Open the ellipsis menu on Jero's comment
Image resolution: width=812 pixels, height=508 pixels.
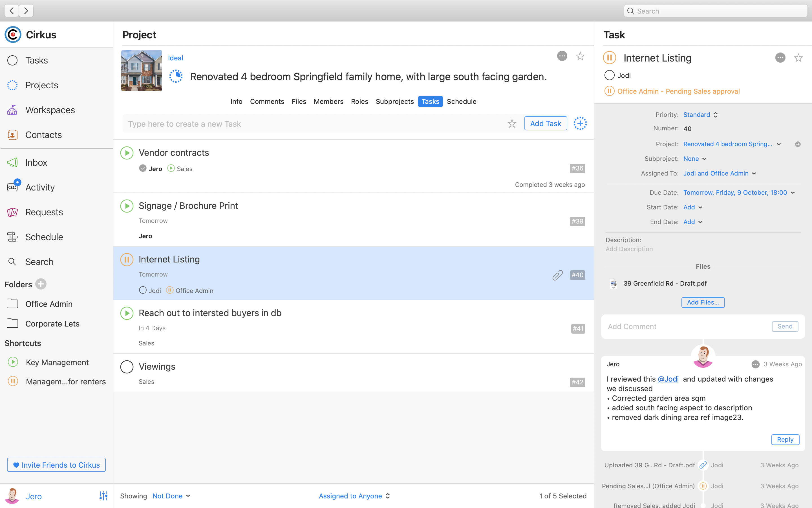(755, 364)
